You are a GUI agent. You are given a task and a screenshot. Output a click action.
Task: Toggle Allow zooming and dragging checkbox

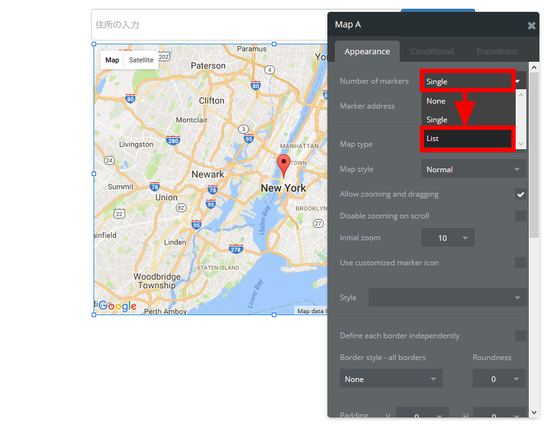click(x=520, y=194)
